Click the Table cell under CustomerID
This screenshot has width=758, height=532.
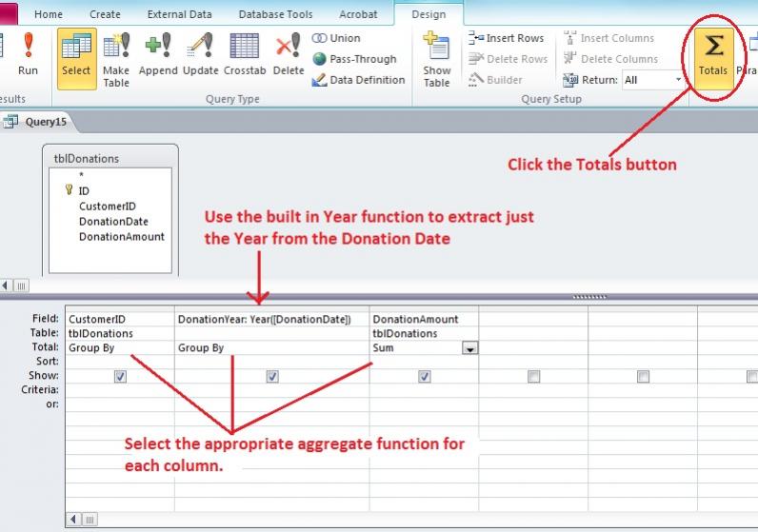coord(120,333)
